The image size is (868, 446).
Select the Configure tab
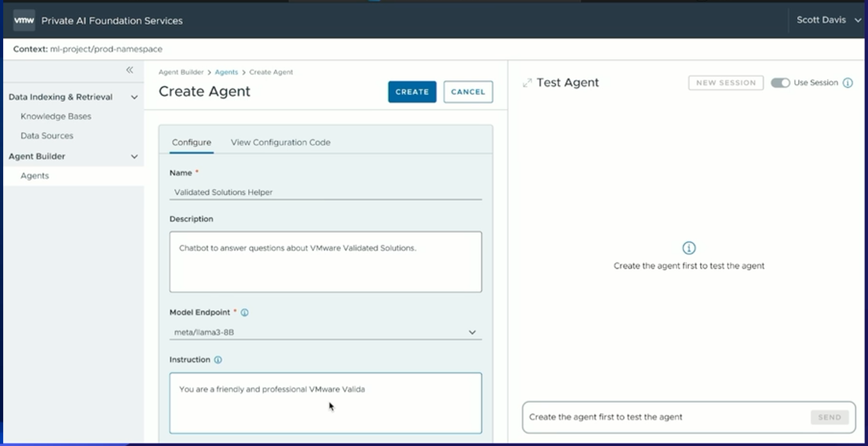click(191, 142)
